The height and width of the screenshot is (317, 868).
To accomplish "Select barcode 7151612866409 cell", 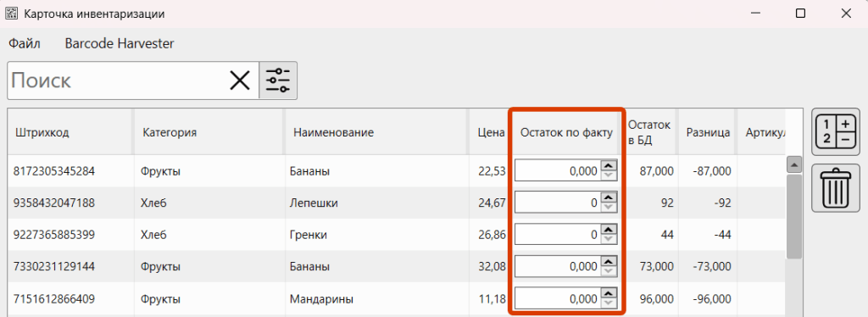I will [x=54, y=299].
